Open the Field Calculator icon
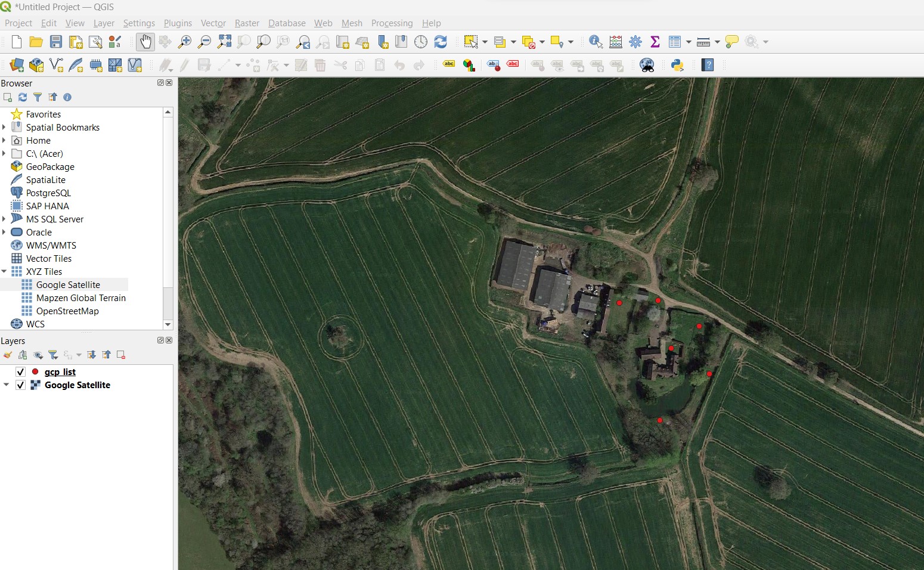 (x=616, y=42)
